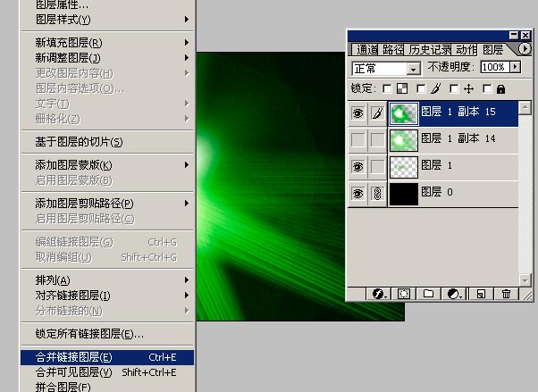
Task: Click layers list scrollbar down arrow
Action: click(525, 280)
